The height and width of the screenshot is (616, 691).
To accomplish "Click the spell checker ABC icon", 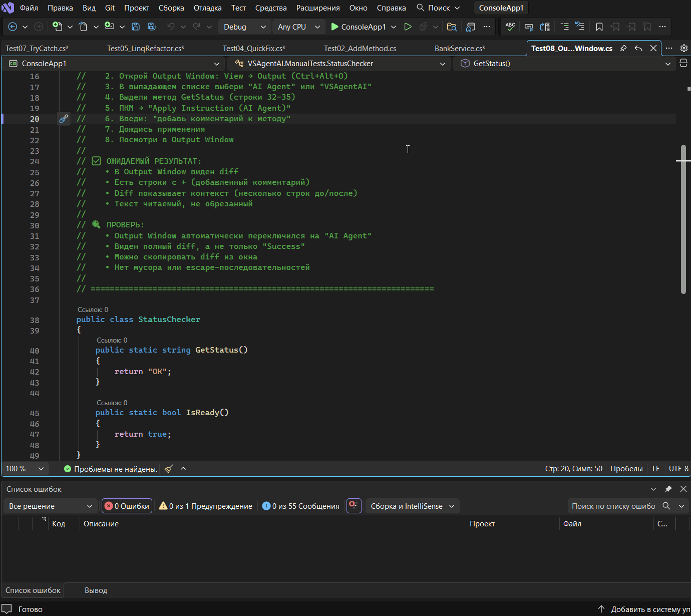I will coord(510,27).
